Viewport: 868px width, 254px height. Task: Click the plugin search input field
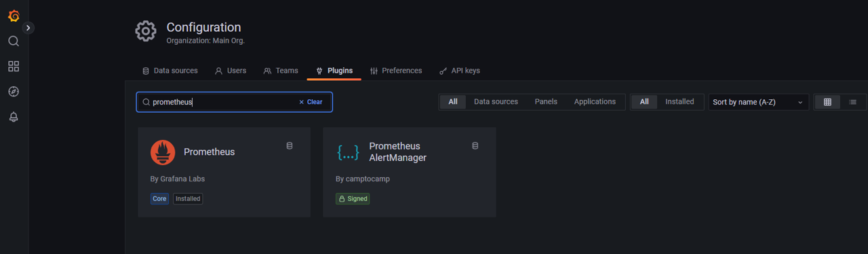(x=234, y=102)
